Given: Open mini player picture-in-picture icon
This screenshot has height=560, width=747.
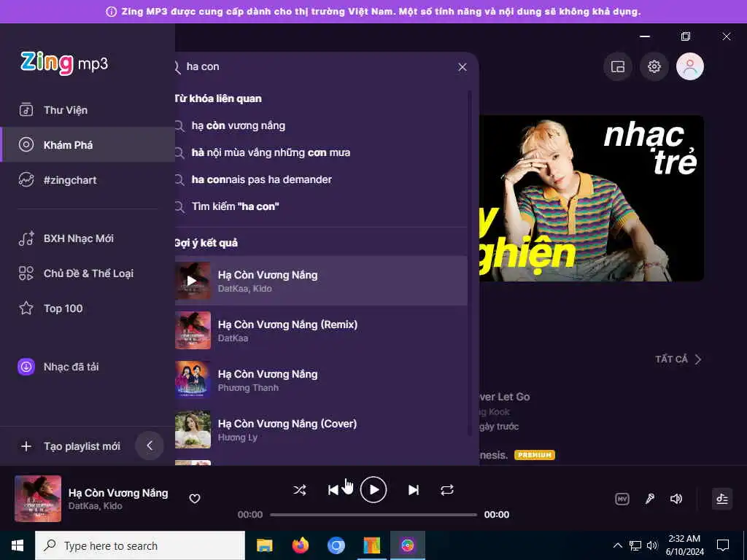Looking at the screenshot, I should pyautogui.click(x=618, y=66).
